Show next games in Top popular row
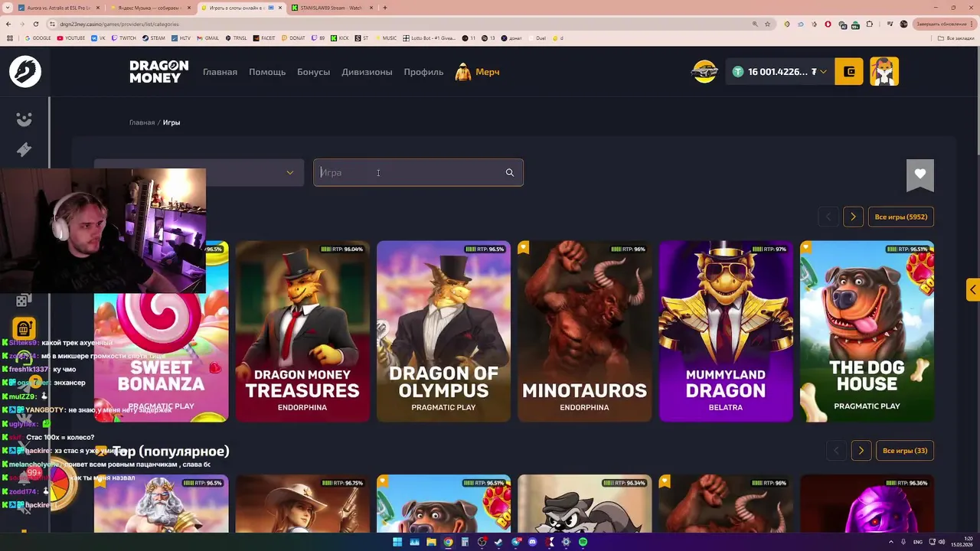Screen dimensions: 980x551 861,450
